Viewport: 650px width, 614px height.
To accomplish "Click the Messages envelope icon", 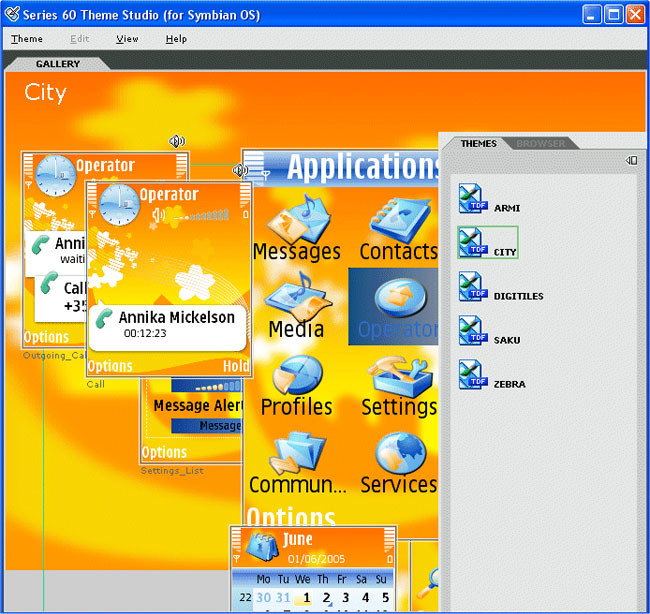I will [298, 218].
